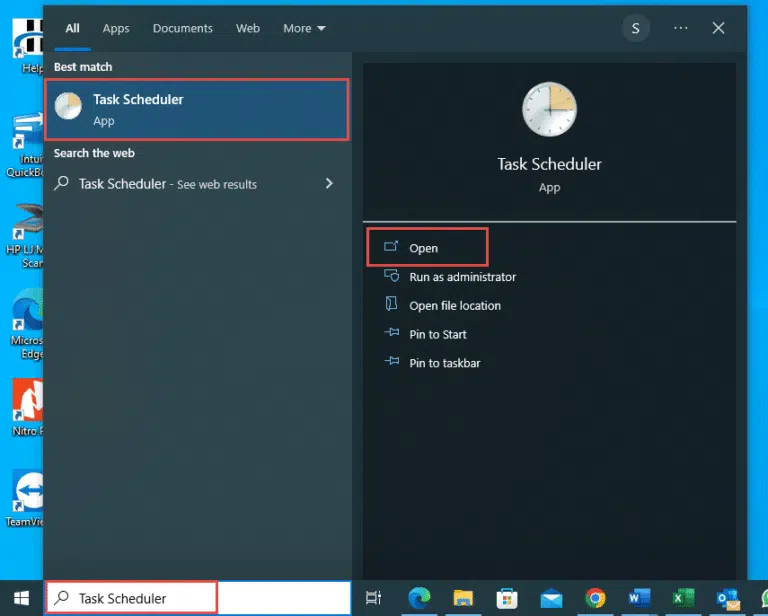Expand web results chevron arrow

point(329,184)
